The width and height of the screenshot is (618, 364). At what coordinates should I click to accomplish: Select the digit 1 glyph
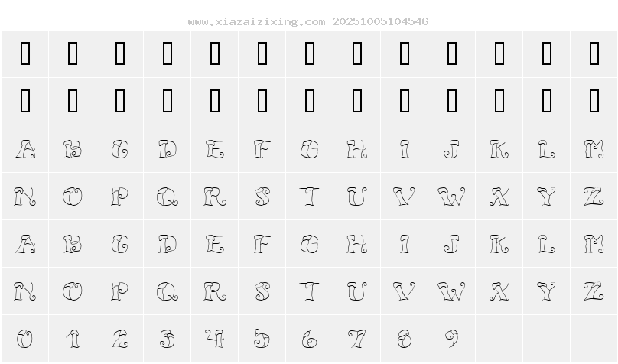click(x=73, y=338)
